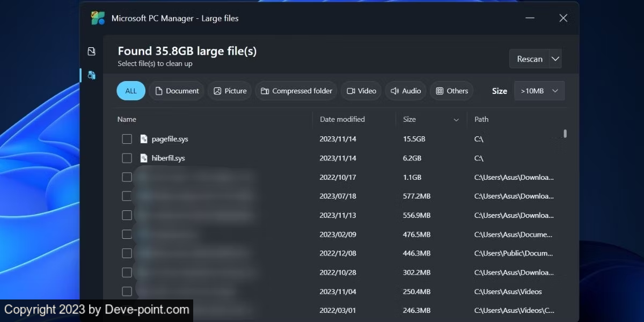644x322 pixels.
Task: Filter by Others category
Action: pos(452,91)
